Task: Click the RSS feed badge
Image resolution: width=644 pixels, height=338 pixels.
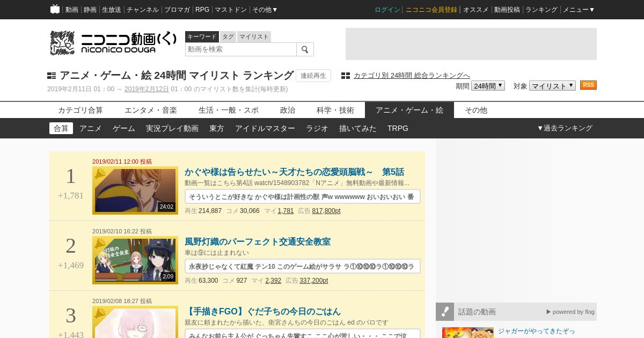Action: pos(588,85)
